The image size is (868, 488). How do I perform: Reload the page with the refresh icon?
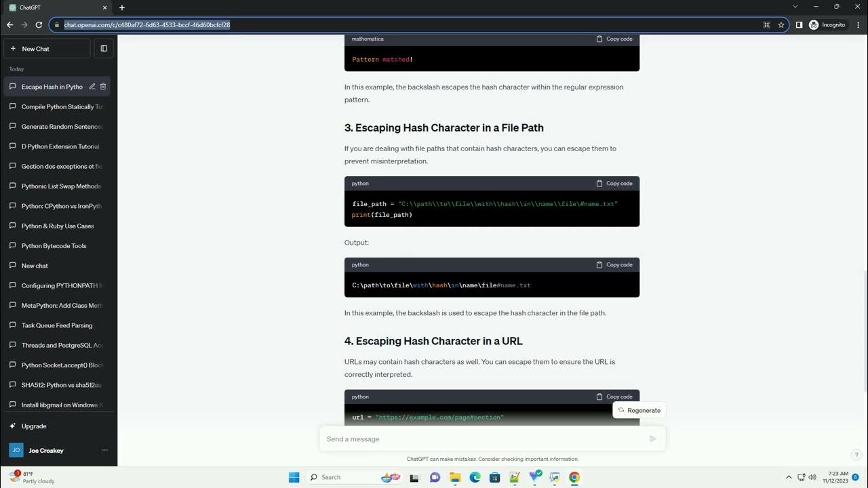tap(39, 25)
